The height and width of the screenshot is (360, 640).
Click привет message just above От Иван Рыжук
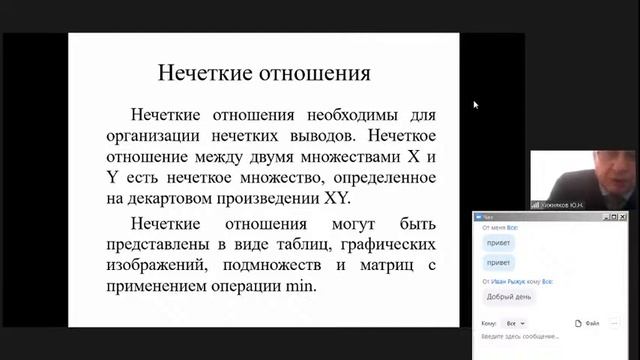(498, 262)
